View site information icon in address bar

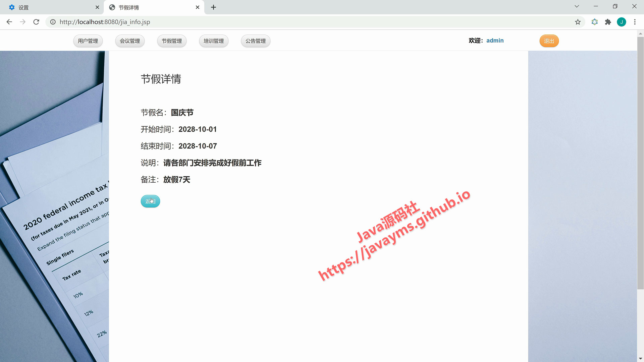(x=53, y=22)
